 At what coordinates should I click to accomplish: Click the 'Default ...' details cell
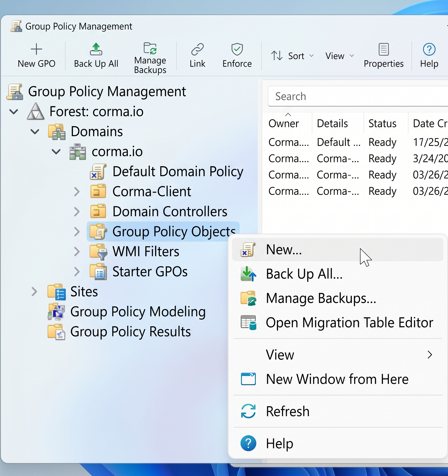pos(338,142)
